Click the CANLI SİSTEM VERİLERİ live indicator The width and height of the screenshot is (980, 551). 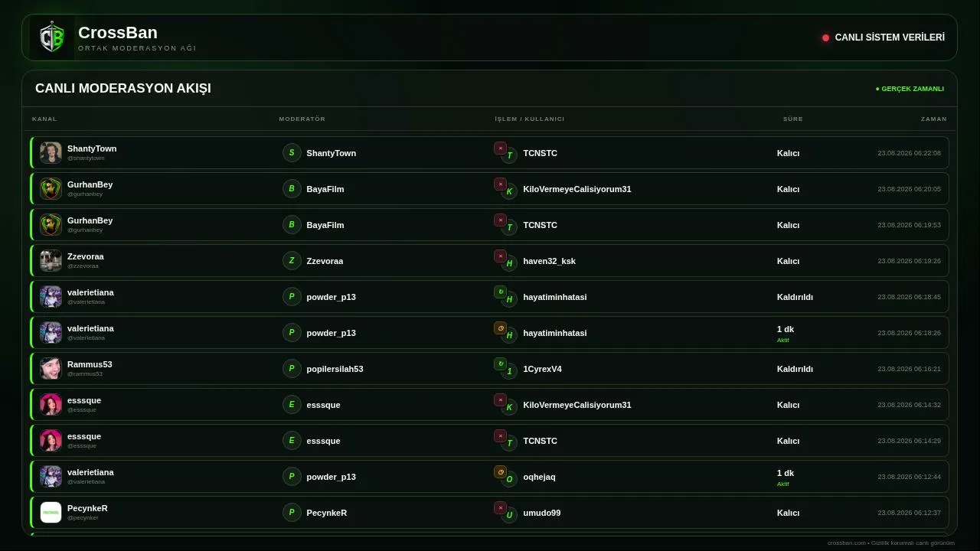click(x=884, y=37)
